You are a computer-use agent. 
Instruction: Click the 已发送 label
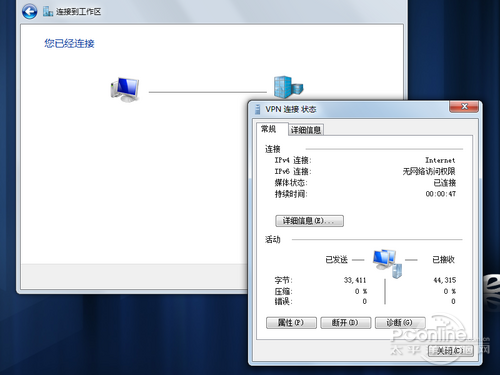click(336, 260)
